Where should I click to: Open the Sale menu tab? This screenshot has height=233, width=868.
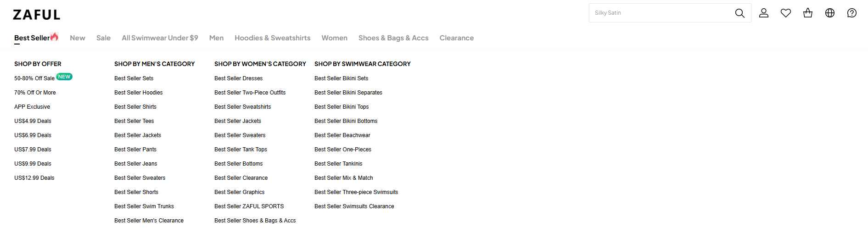click(103, 38)
